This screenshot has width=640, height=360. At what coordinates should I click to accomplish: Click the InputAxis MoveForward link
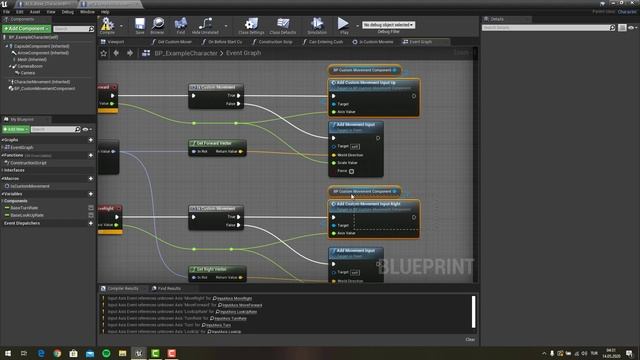[240, 305]
